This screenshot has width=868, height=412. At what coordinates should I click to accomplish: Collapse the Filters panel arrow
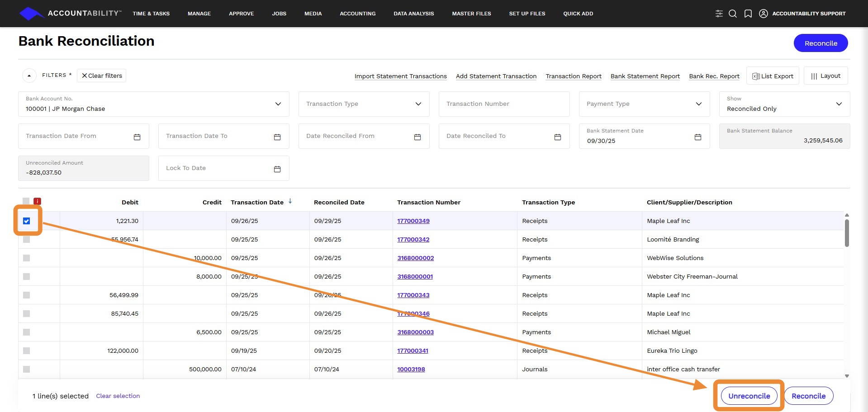(29, 76)
